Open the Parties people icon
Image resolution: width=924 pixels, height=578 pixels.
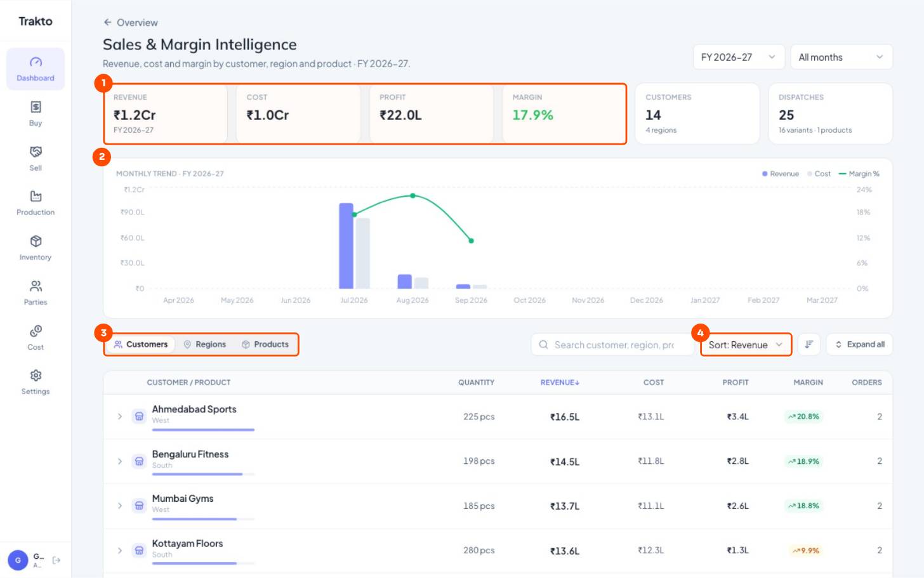[x=36, y=286]
